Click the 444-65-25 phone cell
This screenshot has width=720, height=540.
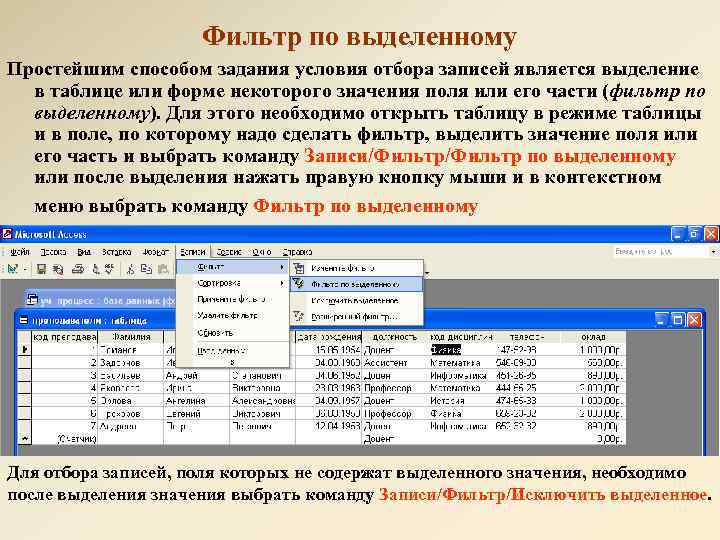point(527,388)
